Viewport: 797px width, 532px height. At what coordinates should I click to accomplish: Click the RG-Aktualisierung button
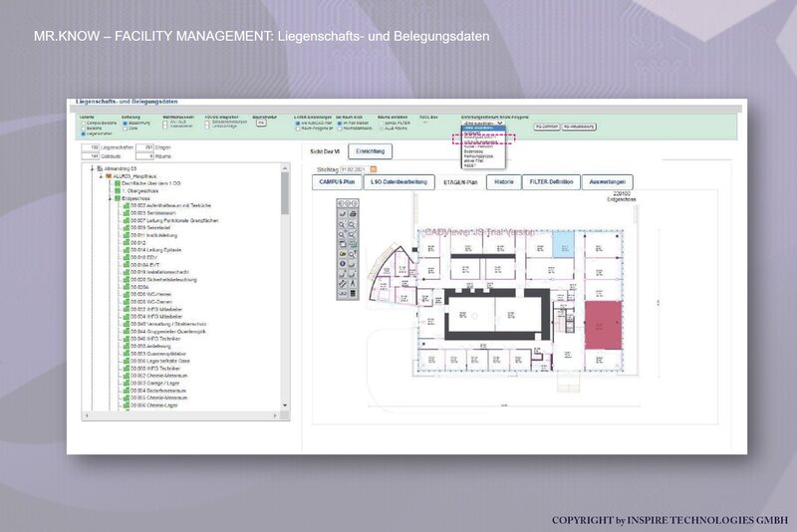[x=579, y=127]
